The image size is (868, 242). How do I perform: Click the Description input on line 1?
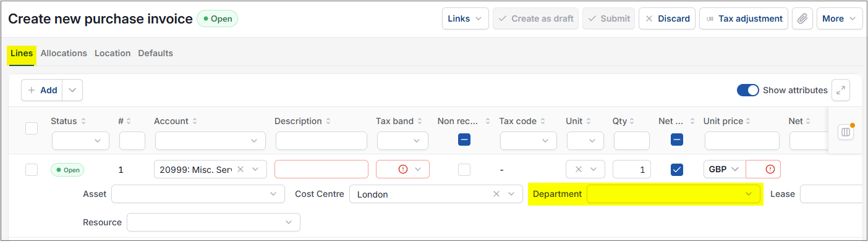click(x=321, y=169)
